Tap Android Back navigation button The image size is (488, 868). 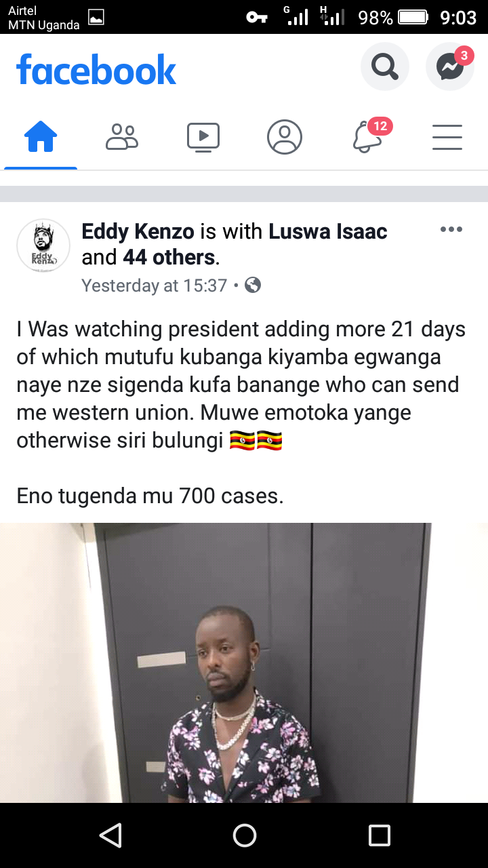click(x=110, y=835)
